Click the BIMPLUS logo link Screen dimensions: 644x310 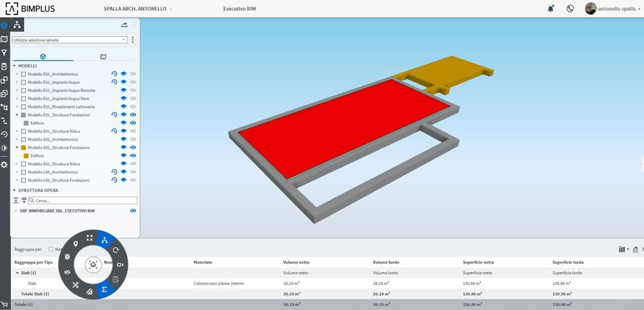tap(30, 9)
